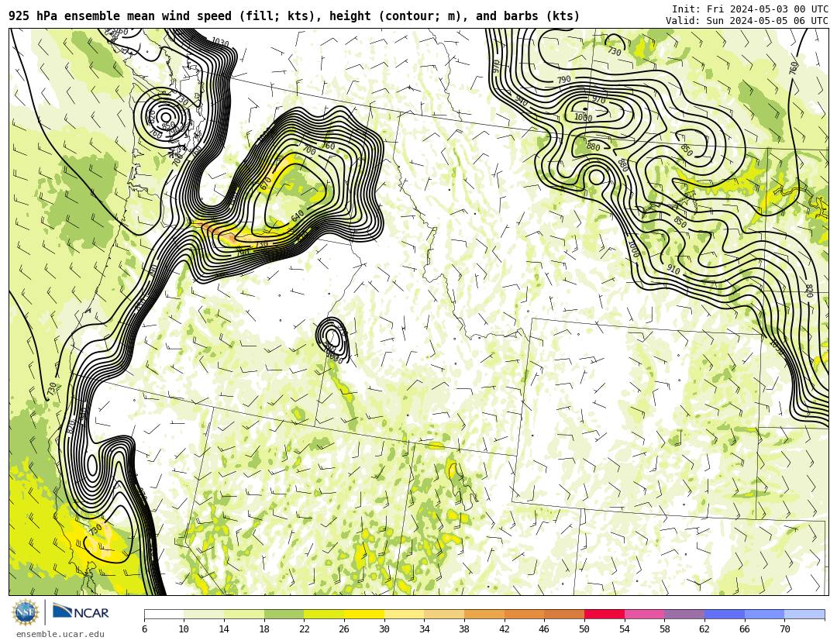The image size is (837, 644).
Task: Select the 925 hPa ensemble mean wind speed title
Action: (294, 16)
